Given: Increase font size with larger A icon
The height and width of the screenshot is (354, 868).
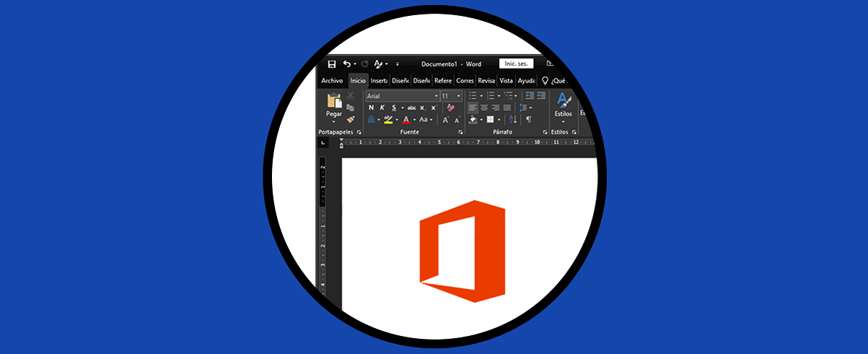Looking at the screenshot, I should pyautogui.click(x=446, y=119).
